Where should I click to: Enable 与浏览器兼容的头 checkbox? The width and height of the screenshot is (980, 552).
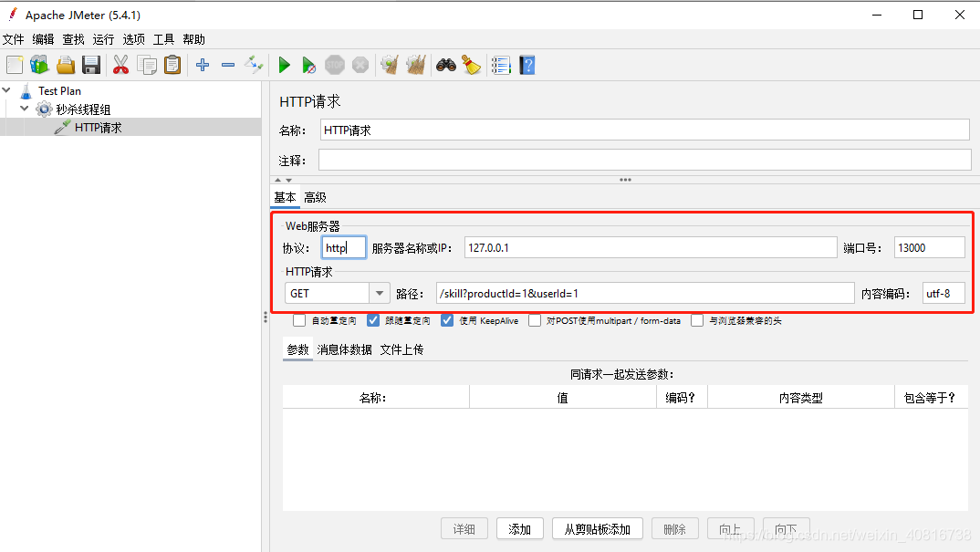tap(697, 320)
